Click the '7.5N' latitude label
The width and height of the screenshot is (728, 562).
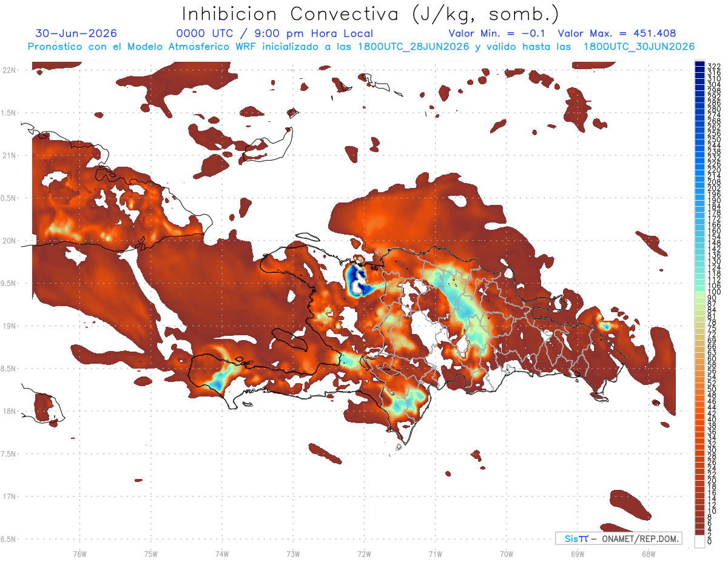9,453
